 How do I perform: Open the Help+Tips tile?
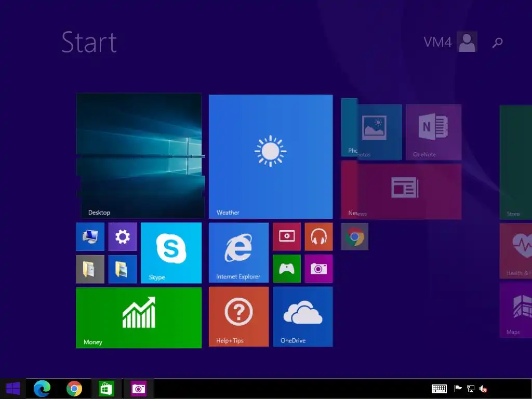238,316
